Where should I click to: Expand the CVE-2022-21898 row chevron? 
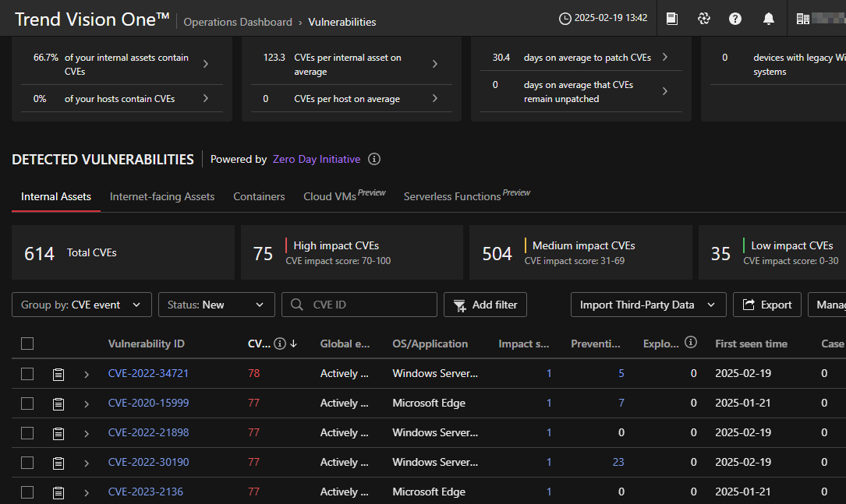click(87, 433)
